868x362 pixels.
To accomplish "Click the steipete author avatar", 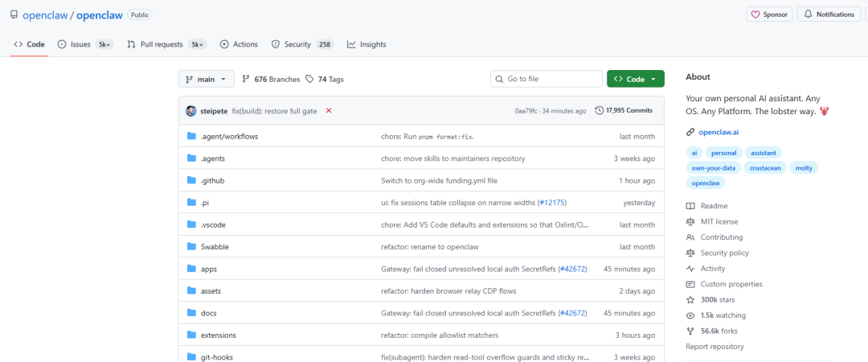I will pos(190,110).
